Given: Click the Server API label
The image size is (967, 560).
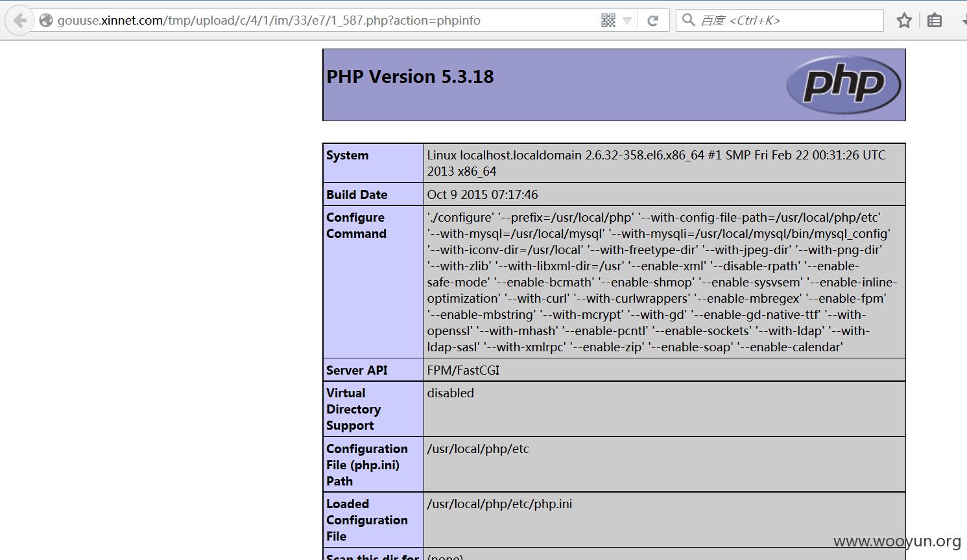Looking at the screenshot, I should click(357, 370).
